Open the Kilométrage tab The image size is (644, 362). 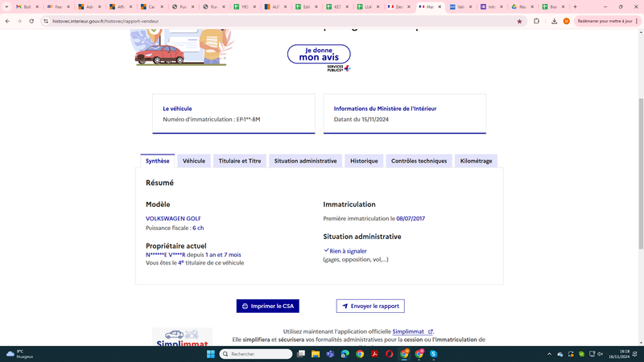476,161
